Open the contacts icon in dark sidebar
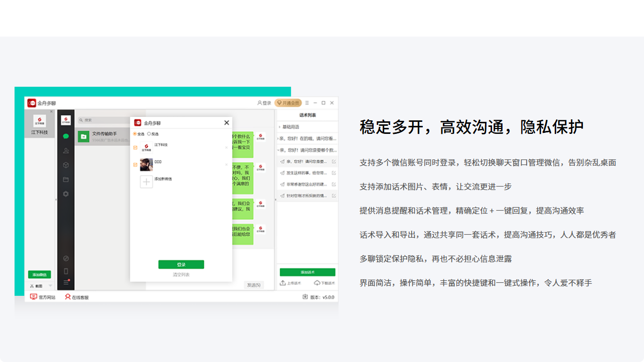The height and width of the screenshot is (362, 644). tap(66, 150)
